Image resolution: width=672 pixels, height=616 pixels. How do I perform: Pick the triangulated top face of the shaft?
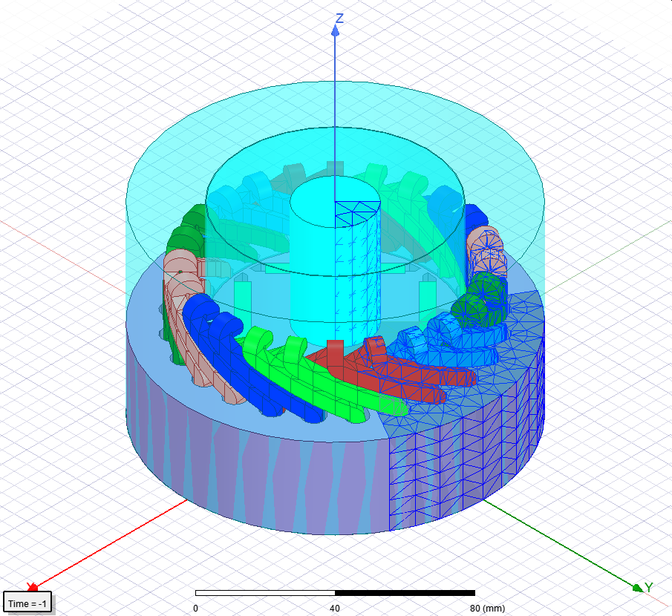(356, 213)
